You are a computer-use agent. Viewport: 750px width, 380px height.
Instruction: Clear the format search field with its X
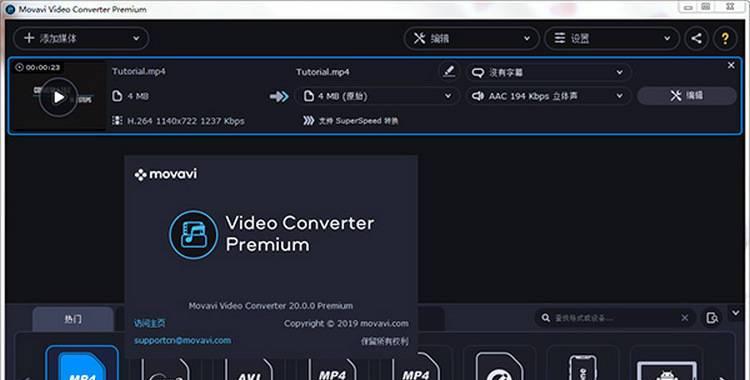click(684, 318)
